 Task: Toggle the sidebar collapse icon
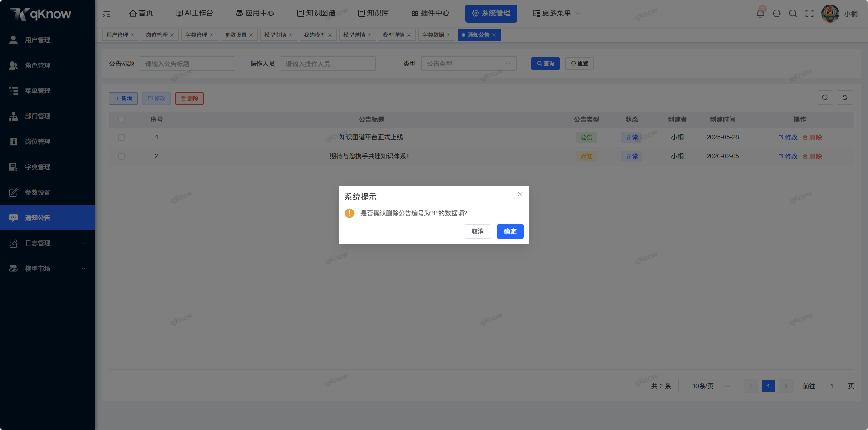point(107,14)
